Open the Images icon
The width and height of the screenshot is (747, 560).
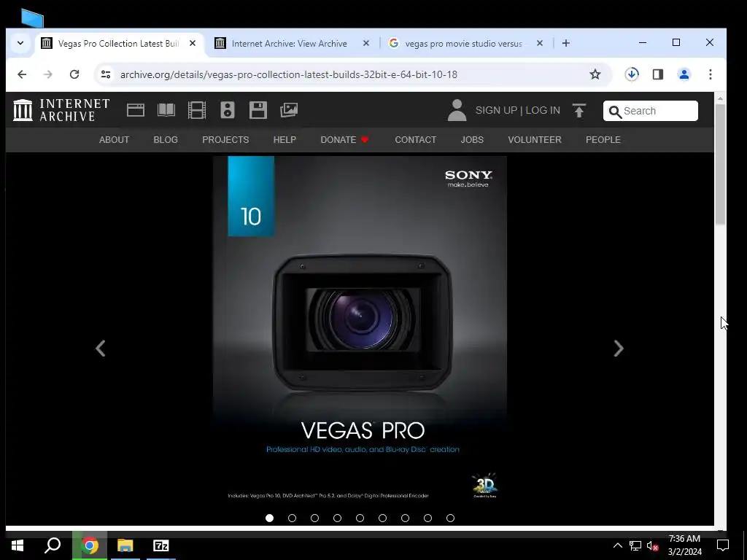[289, 110]
